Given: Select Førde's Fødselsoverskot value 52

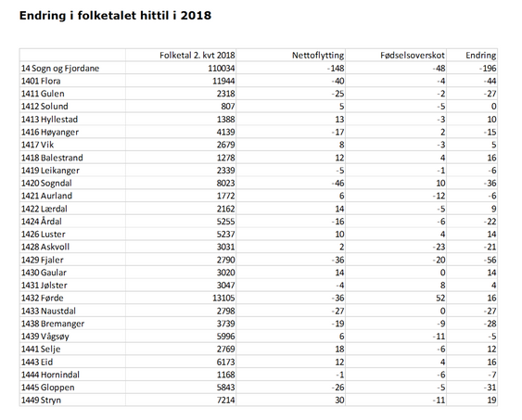Looking at the screenshot, I should click(440, 298).
